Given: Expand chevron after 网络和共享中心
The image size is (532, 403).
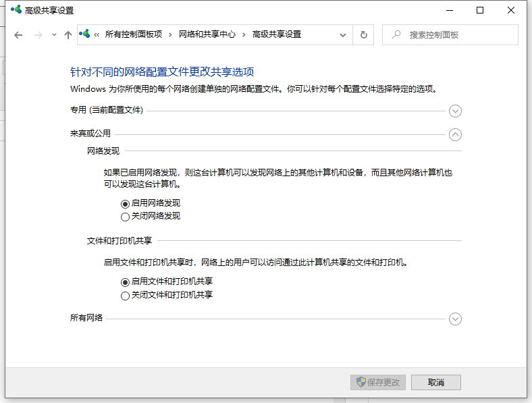Looking at the screenshot, I should pos(244,34).
